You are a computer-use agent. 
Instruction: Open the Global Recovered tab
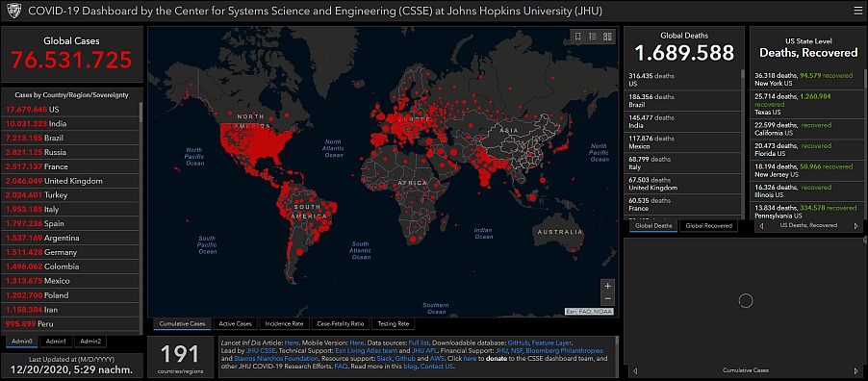(x=708, y=226)
